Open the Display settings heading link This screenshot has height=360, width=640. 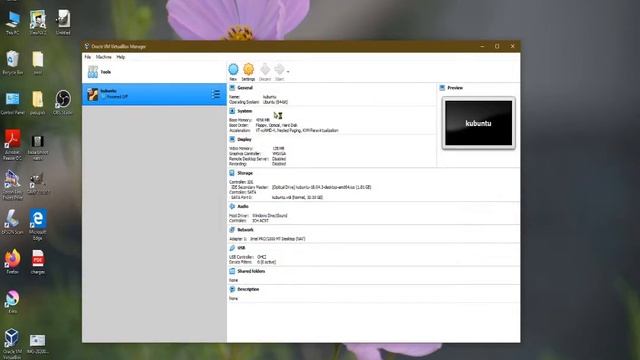(244, 140)
